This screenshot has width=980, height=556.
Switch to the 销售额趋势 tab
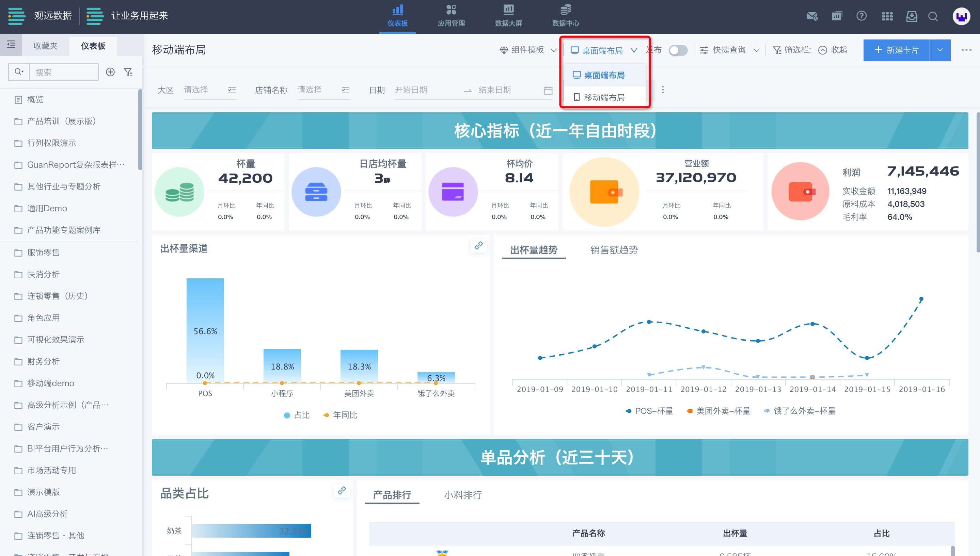(x=614, y=250)
